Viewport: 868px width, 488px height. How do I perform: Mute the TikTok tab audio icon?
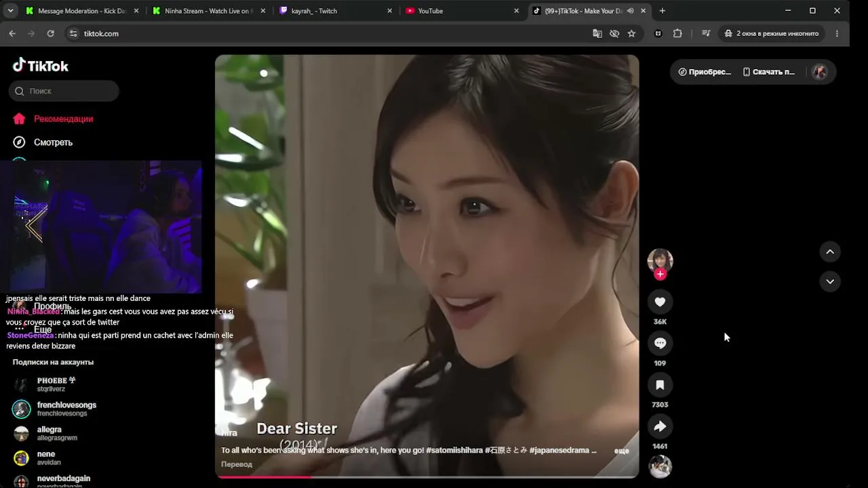point(630,11)
